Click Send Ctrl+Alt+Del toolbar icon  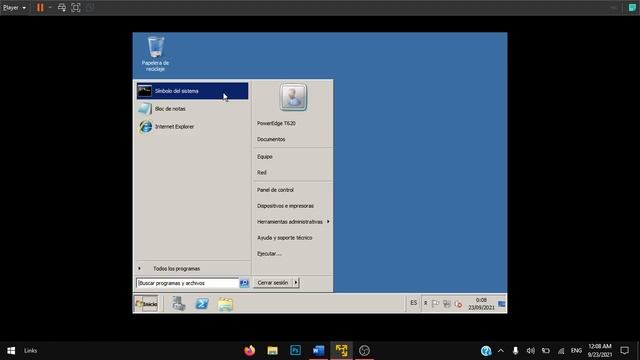click(x=62, y=7)
